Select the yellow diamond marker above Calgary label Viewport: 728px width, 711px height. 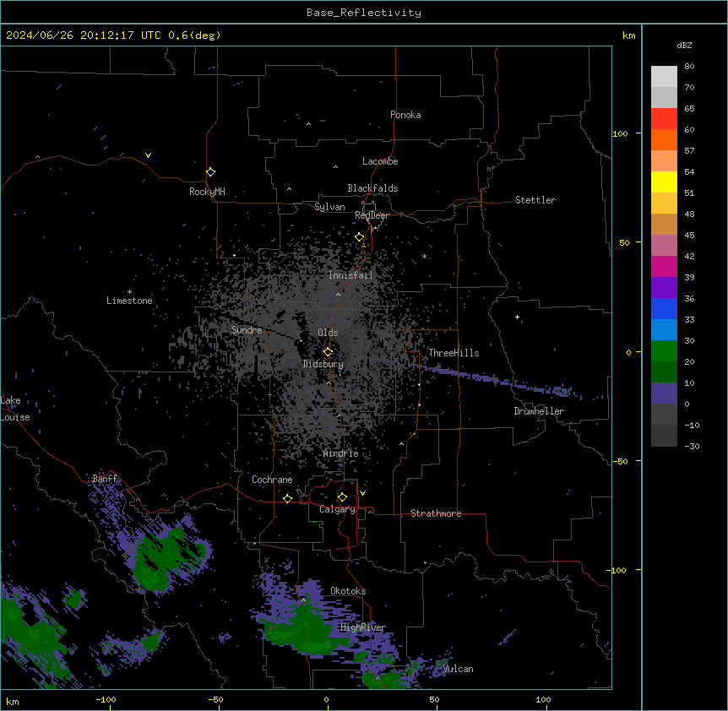pyautogui.click(x=342, y=497)
